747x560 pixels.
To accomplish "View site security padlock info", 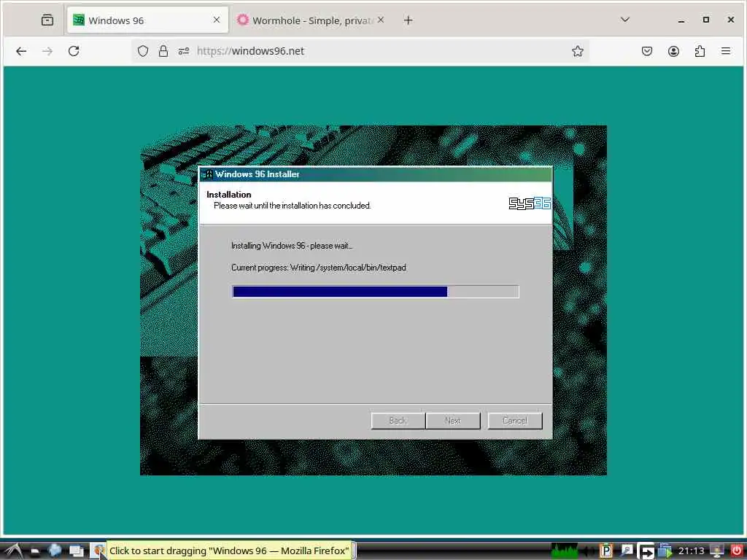I will [x=163, y=51].
